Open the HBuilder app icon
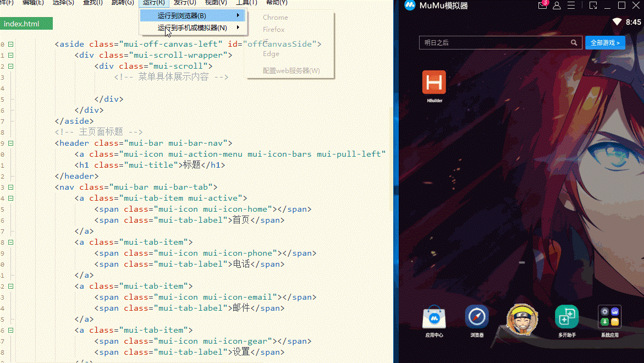This screenshot has width=644, height=363. (x=434, y=82)
